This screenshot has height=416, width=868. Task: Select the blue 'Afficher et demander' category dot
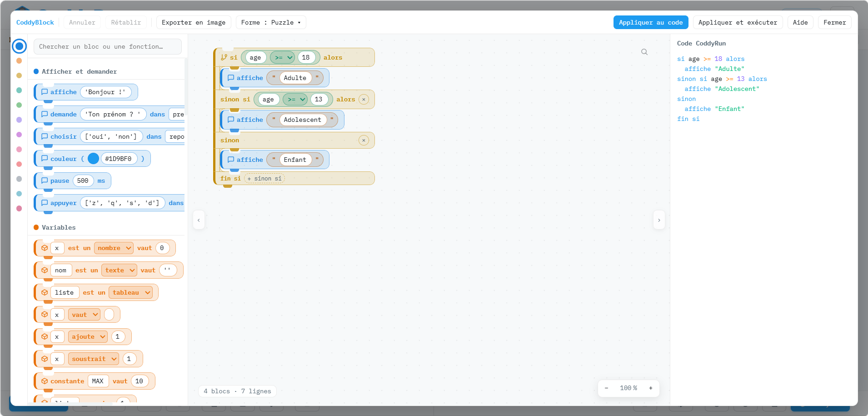click(19, 46)
